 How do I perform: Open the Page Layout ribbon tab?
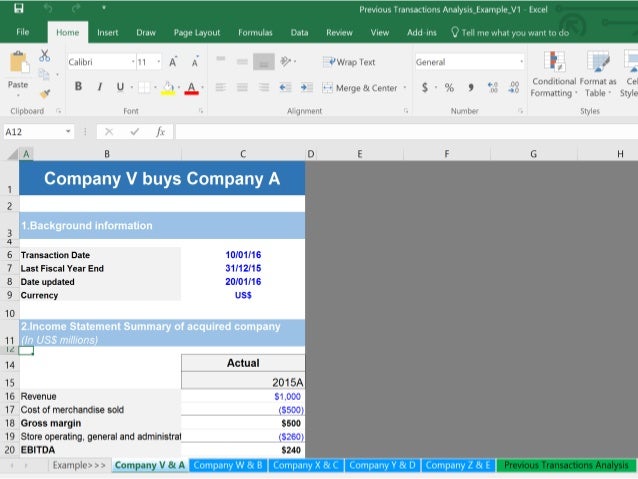[197, 32]
